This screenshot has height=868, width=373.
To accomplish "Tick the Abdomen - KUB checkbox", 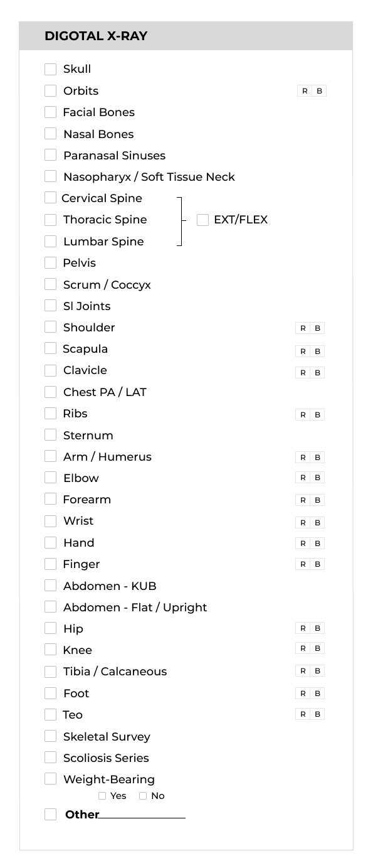I will [x=51, y=586].
